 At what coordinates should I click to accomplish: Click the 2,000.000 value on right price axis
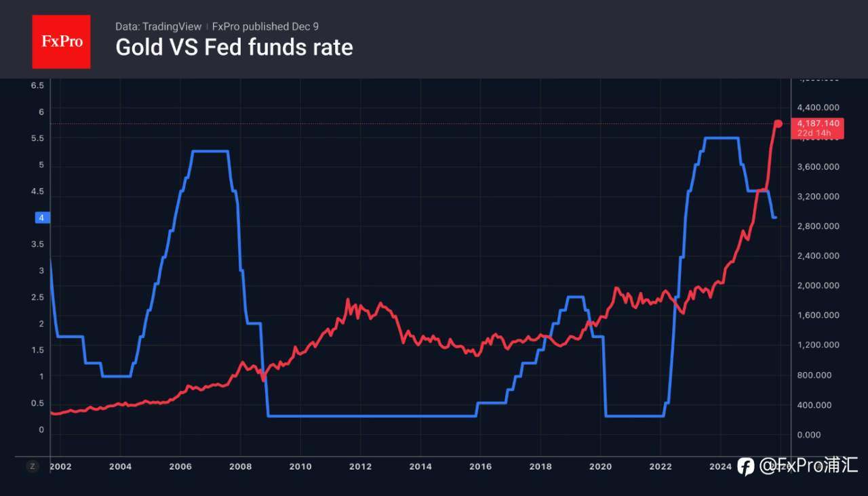click(x=818, y=285)
